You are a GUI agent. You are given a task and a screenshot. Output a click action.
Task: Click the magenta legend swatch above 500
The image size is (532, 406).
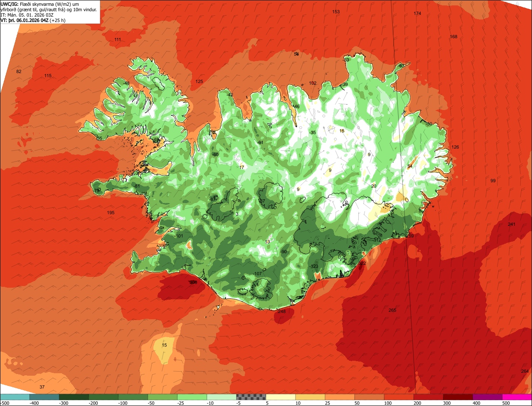(x=517, y=396)
